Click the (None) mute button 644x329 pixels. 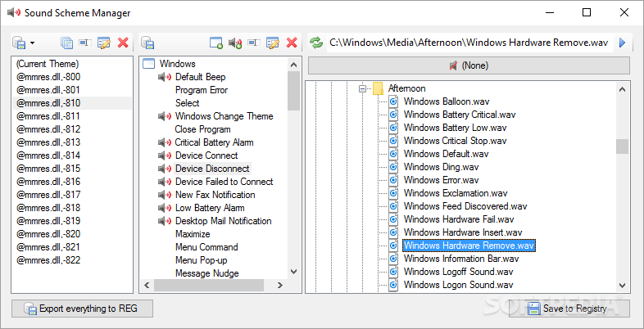coord(469,65)
